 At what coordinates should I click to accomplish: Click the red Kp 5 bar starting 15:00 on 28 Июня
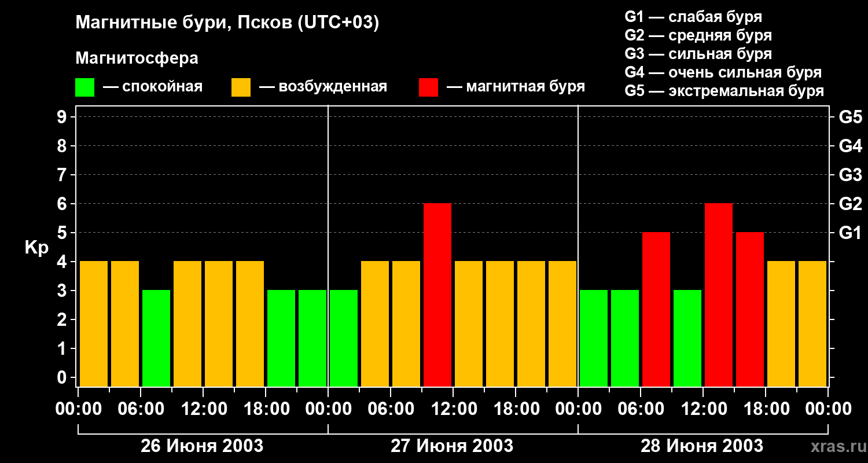pos(750,310)
